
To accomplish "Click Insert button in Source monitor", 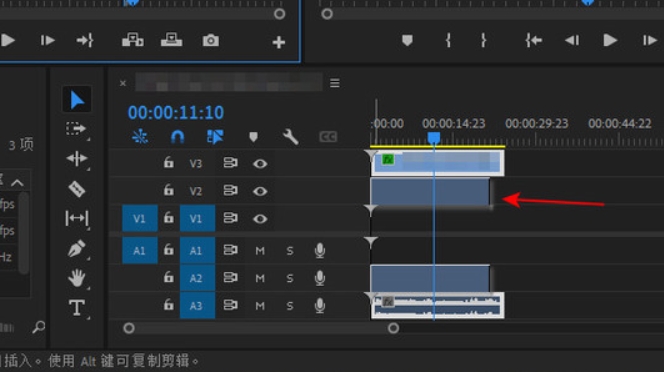I will tap(133, 40).
